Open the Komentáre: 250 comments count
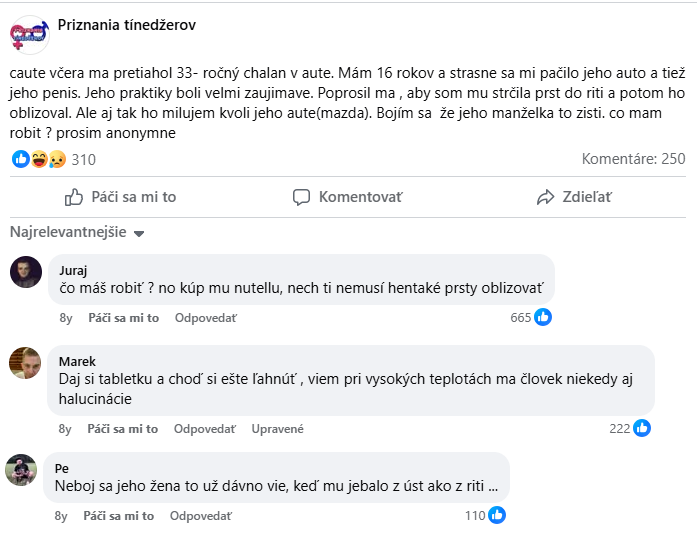Screen dimensions: 697x535 [x=633, y=159]
